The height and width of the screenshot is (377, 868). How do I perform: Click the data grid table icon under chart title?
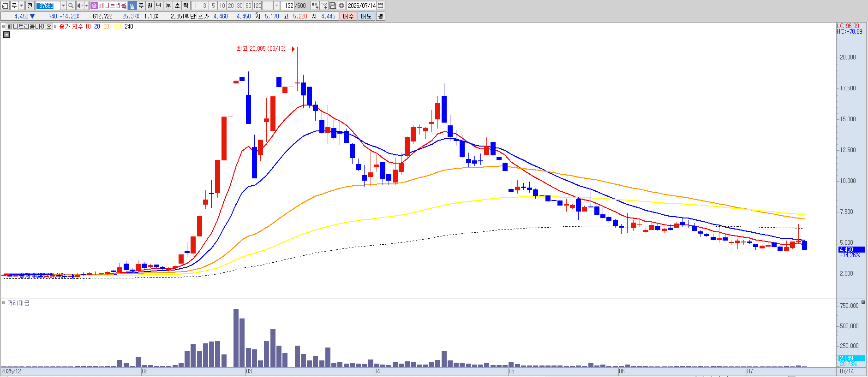pos(6,35)
